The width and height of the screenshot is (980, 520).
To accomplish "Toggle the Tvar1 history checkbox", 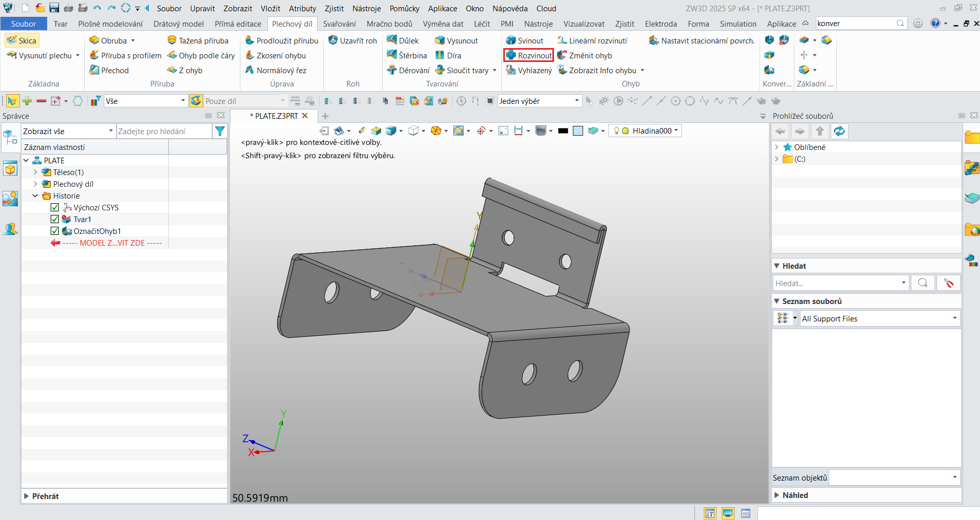I will [55, 219].
